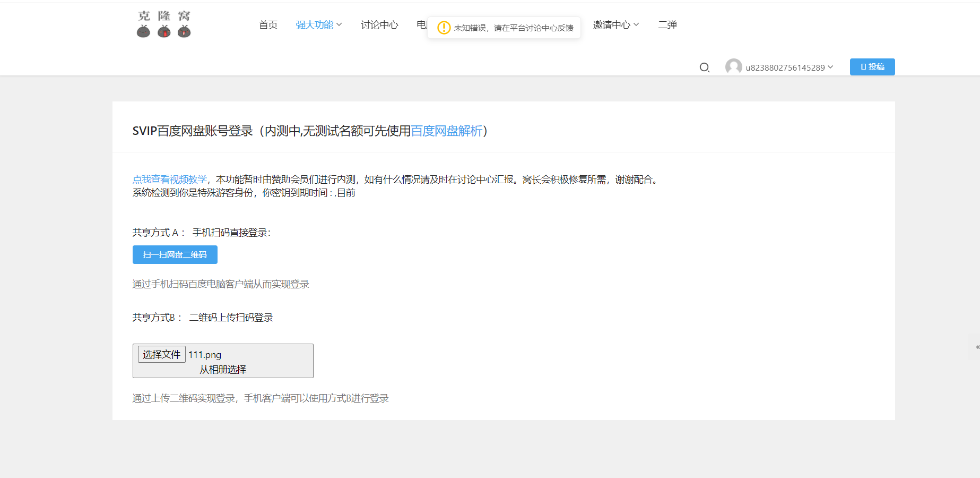The image size is (980, 478).
Task: Open the 点我查看视频教学 link
Action: click(x=170, y=180)
